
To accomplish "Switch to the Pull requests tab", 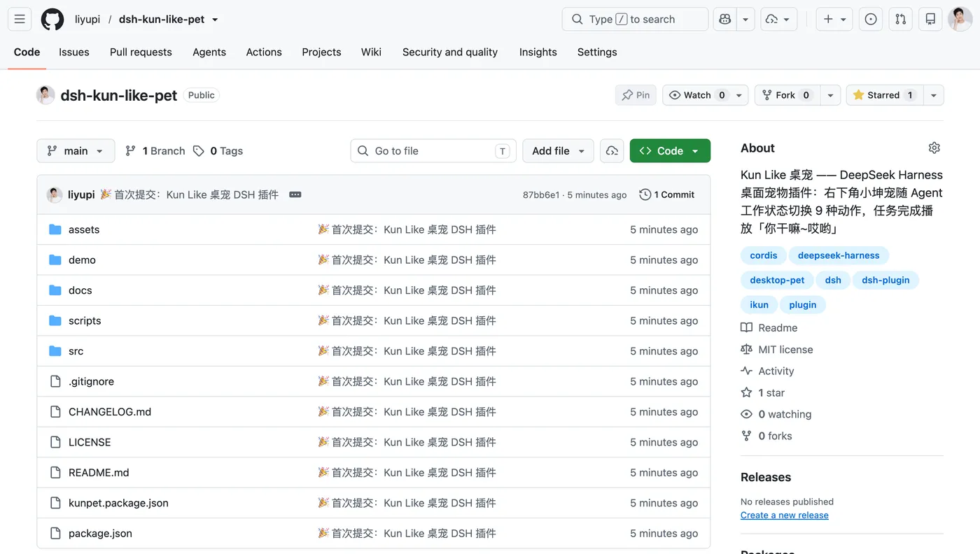I will click(x=141, y=52).
